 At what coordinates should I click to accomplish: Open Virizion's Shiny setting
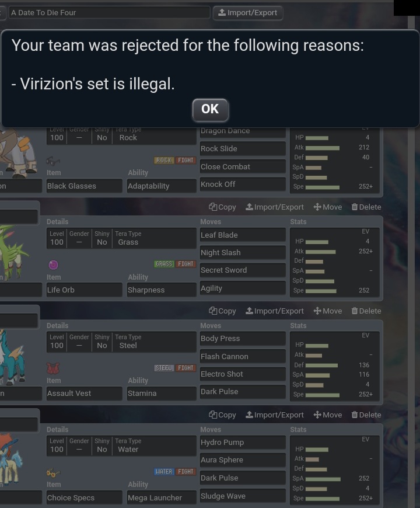[102, 238]
